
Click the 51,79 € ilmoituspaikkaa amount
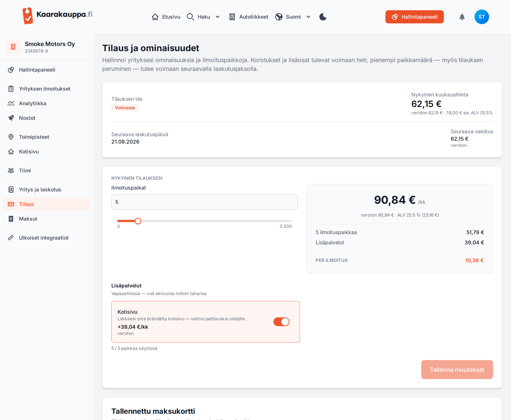(475, 232)
